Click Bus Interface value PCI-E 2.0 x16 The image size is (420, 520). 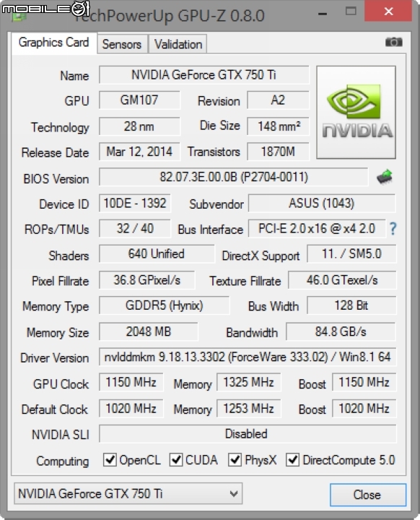pos(317,228)
